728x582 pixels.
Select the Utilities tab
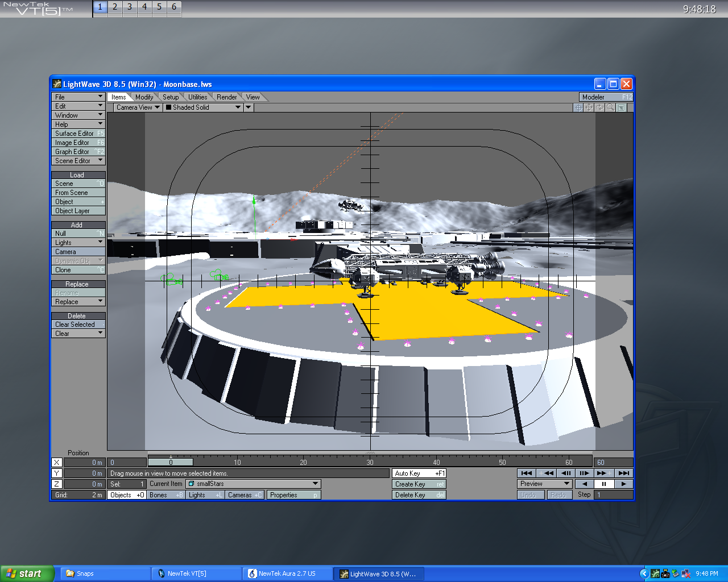pyautogui.click(x=197, y=97)
